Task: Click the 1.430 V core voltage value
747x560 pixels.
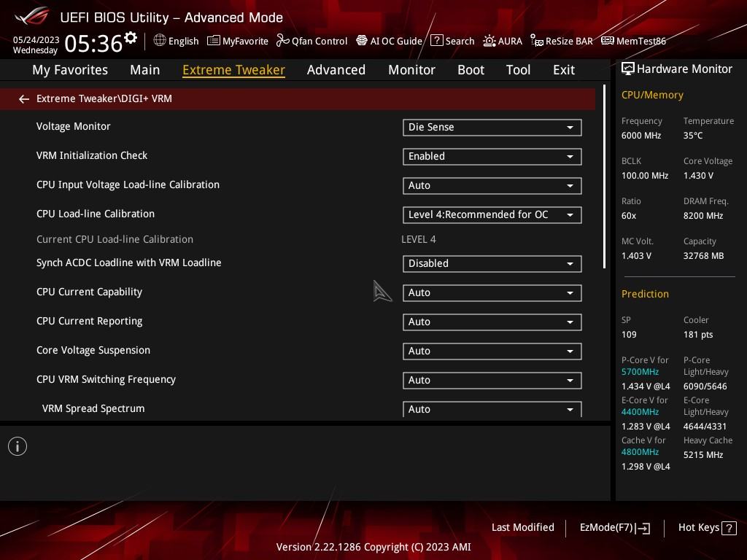Action: (698, 176)
